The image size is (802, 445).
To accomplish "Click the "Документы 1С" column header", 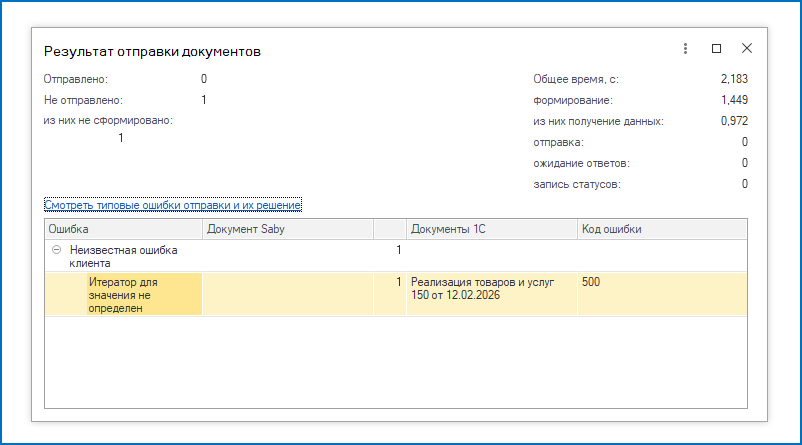I will click(x=491, y=229).
